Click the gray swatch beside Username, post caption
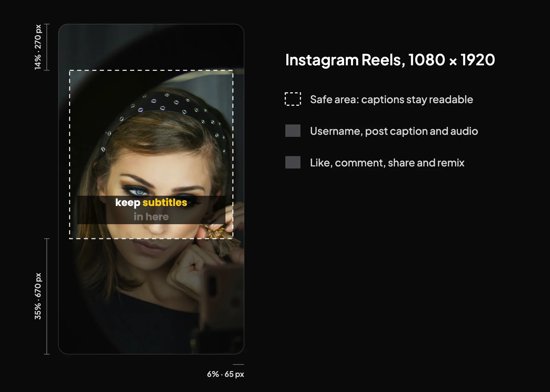The height and width of the screenshot is (392, 550). click(293, 131)
